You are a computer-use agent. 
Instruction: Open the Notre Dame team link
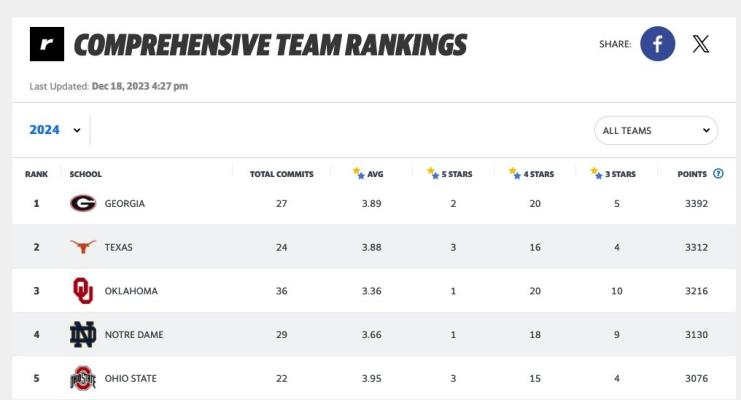[134, 334]
